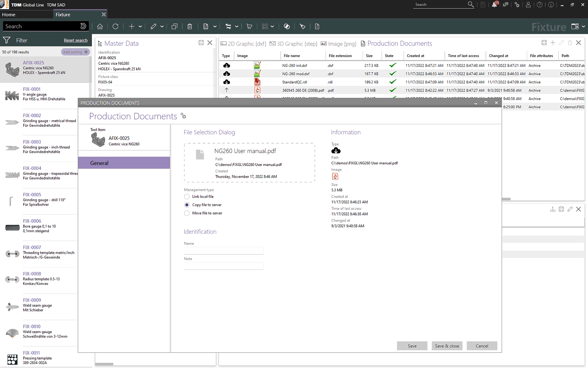
Task: Select the Copy file to server option
Action: tap(187, 205)
